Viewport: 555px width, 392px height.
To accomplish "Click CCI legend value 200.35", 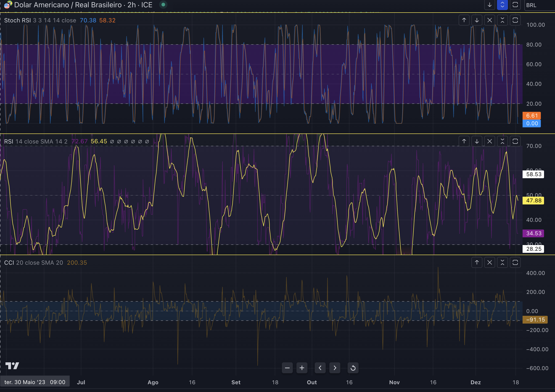I will 77,263.
